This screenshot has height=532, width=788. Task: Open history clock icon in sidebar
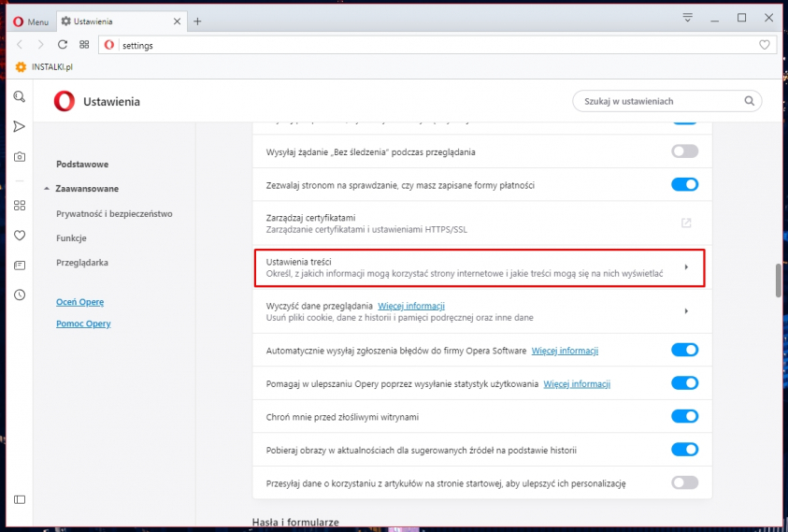click(x=20, y=295)
